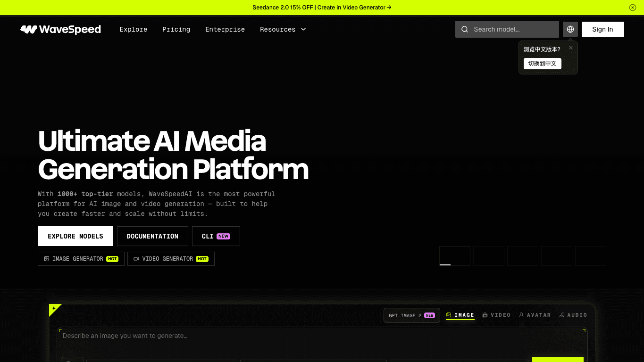Switch to the Audio tab

[573, 315]
